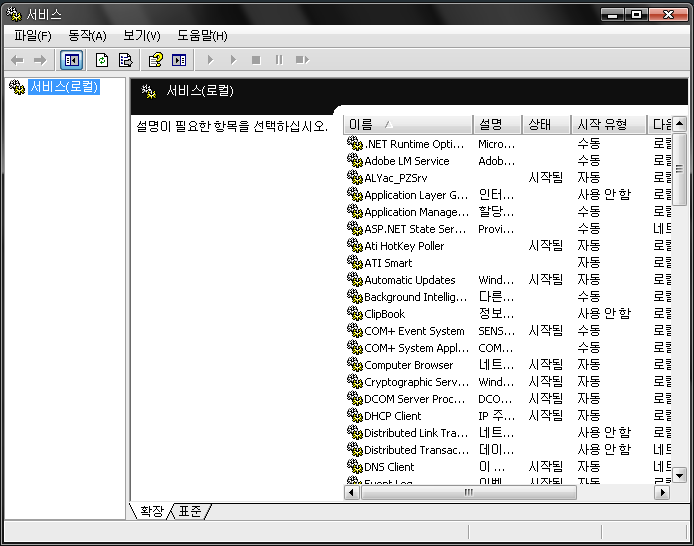Click the Forward arrow toolbar icon
This screenshot has height=546, width=694.
click(40, 60)
